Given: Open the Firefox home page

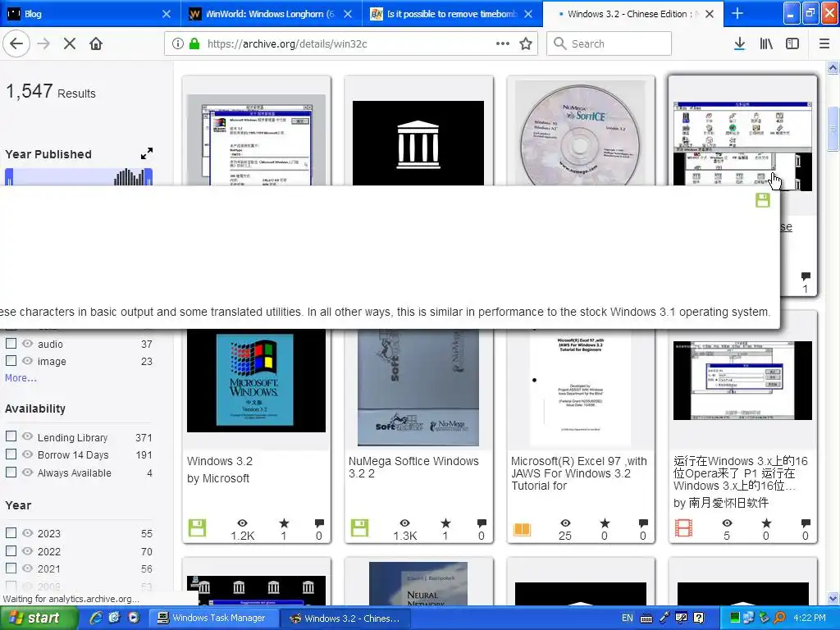Looking at the screenshot, I should tap(96, 44).
